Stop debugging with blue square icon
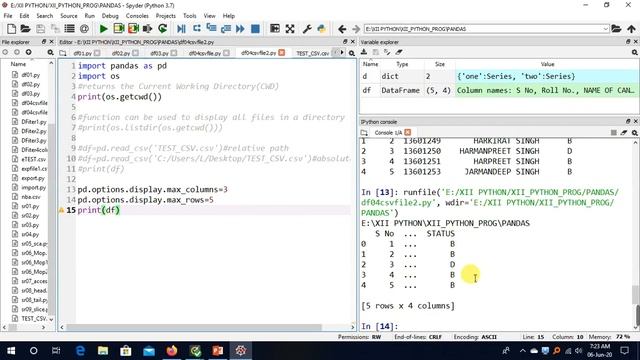Viewport: 640px width, 360px height. 255,29
